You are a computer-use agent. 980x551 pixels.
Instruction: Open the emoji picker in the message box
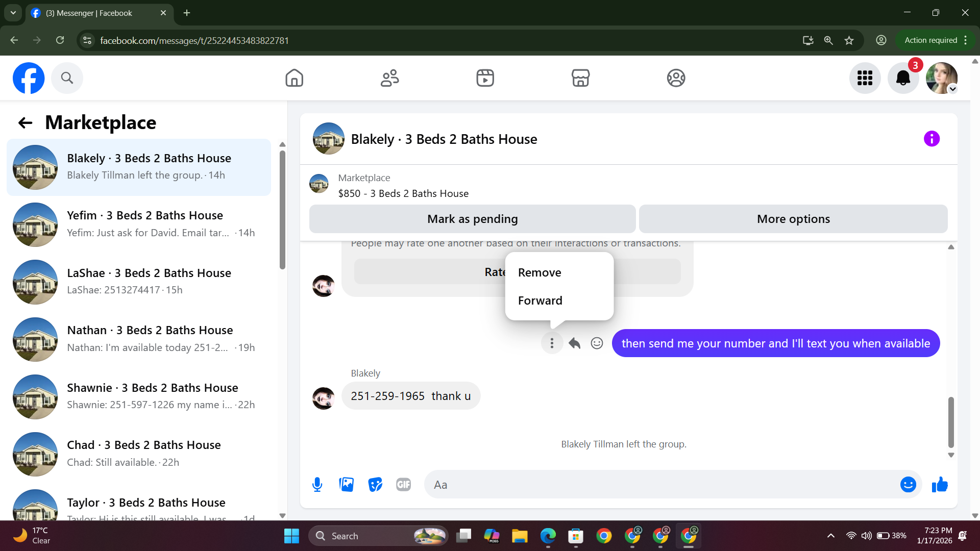pyautogui.click(x=908, y=485)
